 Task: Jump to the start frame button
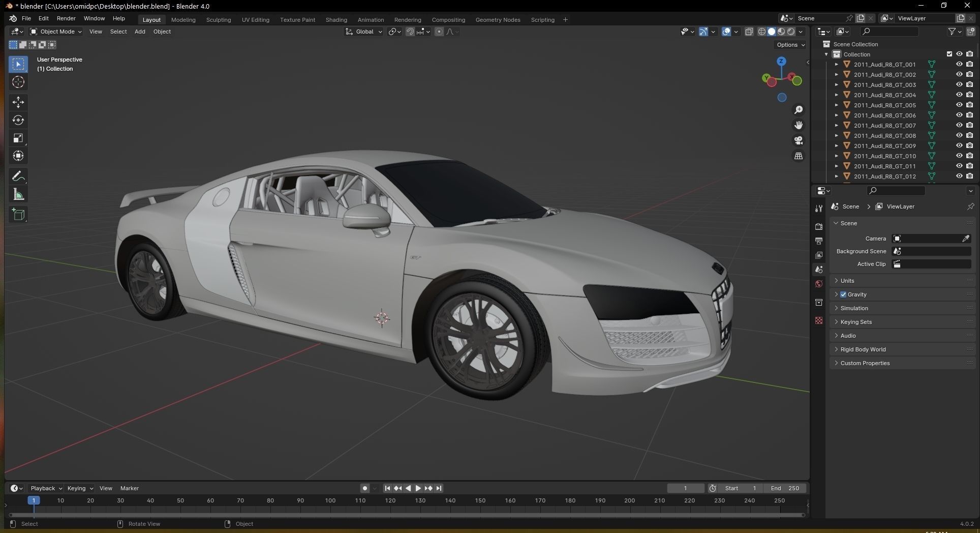point(387,488)
